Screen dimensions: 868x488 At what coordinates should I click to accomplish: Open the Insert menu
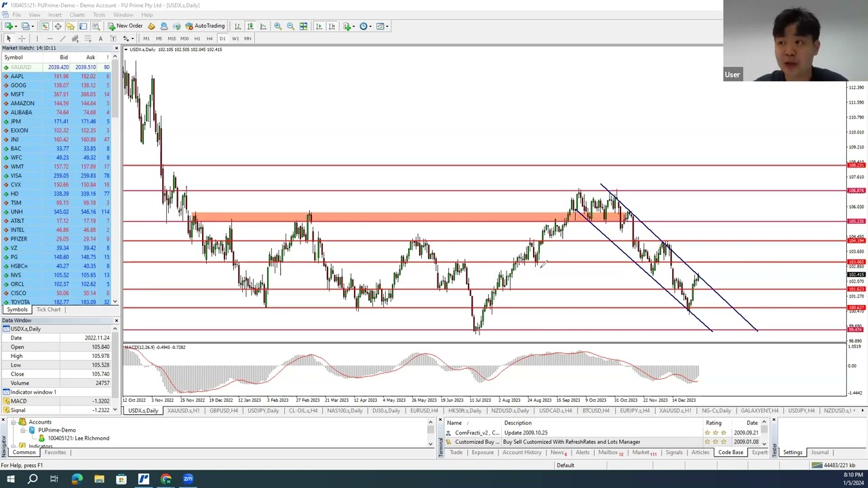(x=55, y=15)
